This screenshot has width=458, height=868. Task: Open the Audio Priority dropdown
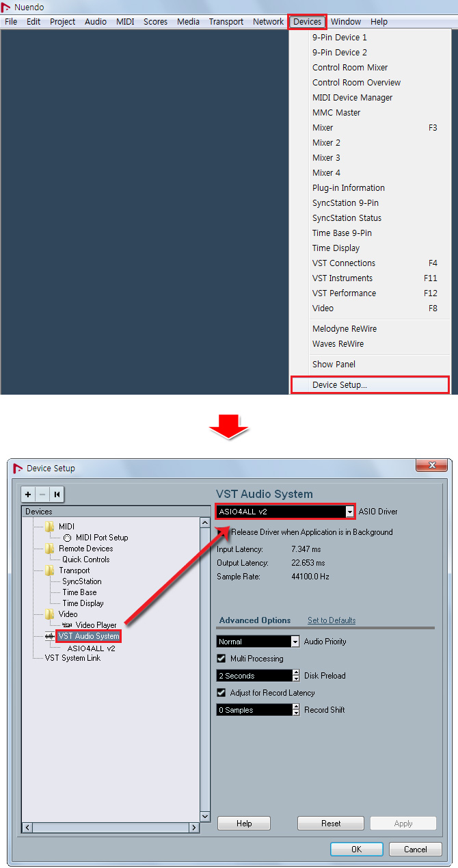click(295, 642)
